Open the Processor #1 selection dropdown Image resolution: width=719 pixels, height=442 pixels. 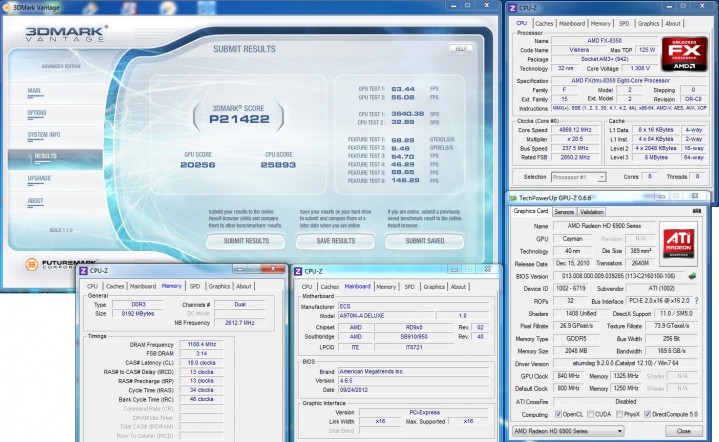click(578, 177)
